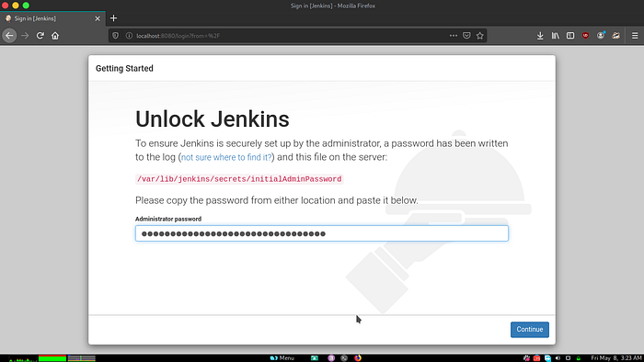Click the green CPU graph monitor
The width and height of the screenshot is (644, 362).
pos(23,358)
